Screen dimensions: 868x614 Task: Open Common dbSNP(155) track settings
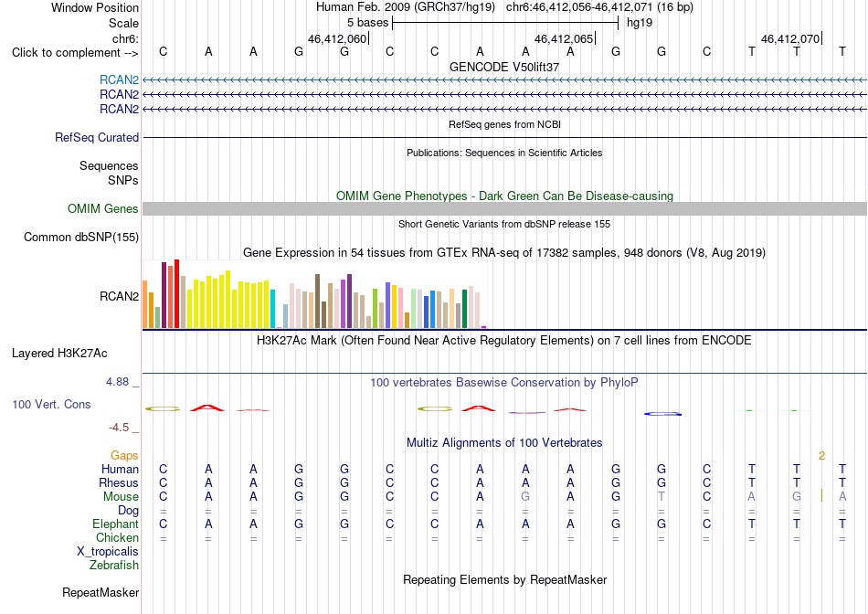coord(81,237)
